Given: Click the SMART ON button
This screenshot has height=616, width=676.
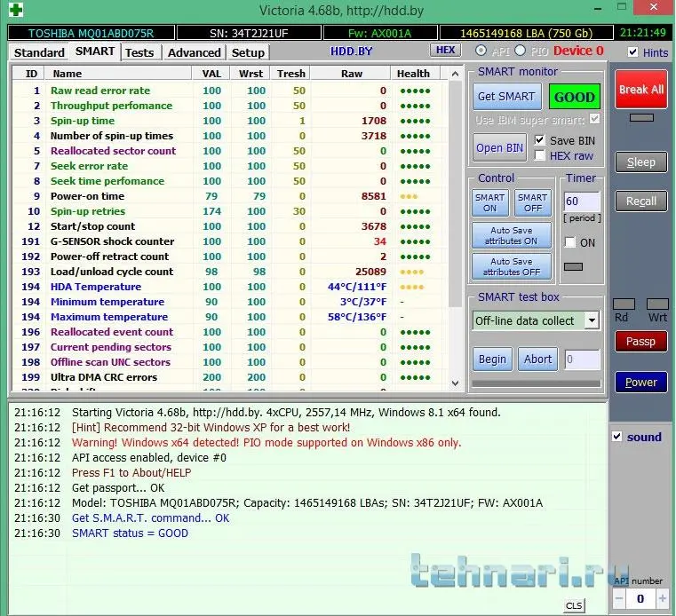Looking at the screenshot, I should [x=489, y=203].
